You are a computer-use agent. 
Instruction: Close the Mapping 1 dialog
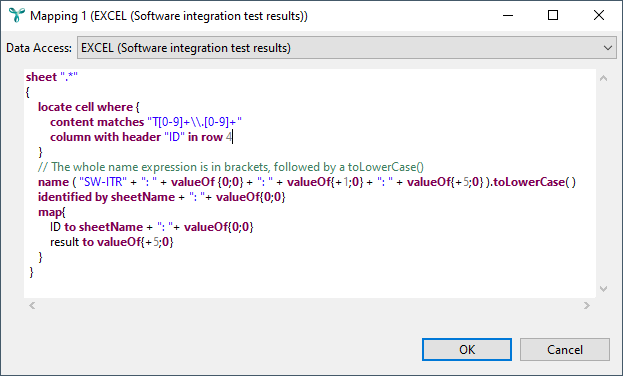point(599,16)
